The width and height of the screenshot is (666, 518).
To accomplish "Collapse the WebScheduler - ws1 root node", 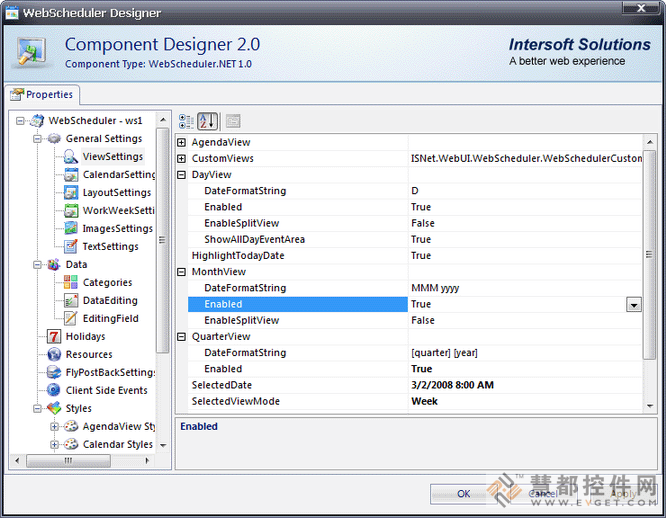I will coord(20,121).
